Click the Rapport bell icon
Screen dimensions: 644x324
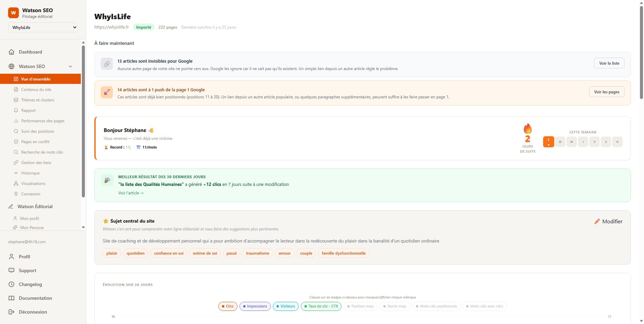[16, 110]
